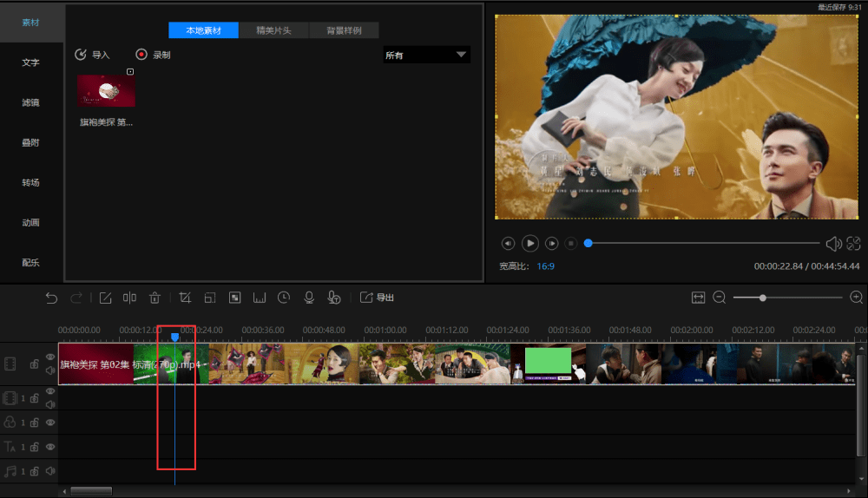Switch to the 精美片头 tab
The height and width of the screenshot is (498, 868).
273,30
